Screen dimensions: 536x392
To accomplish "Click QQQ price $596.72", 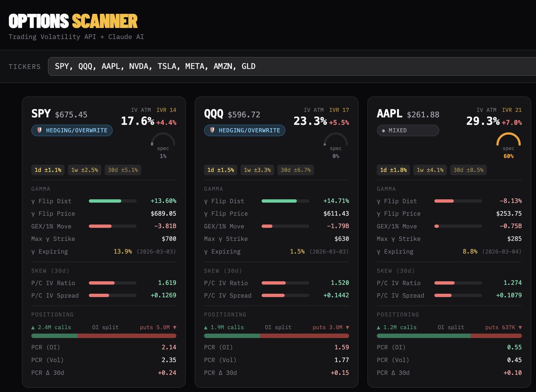I will click(244, 115).
